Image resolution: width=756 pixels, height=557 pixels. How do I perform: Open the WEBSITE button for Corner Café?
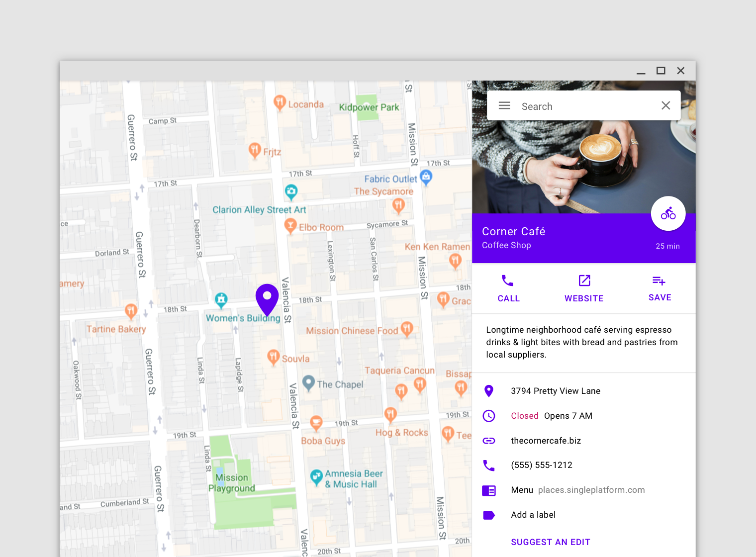click(584, 288)
